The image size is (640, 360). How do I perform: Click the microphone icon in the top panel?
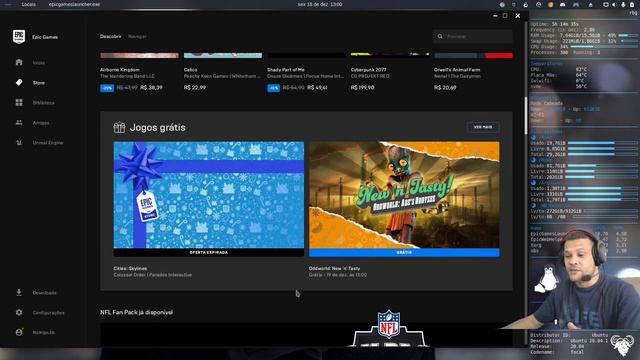[623, 4]
